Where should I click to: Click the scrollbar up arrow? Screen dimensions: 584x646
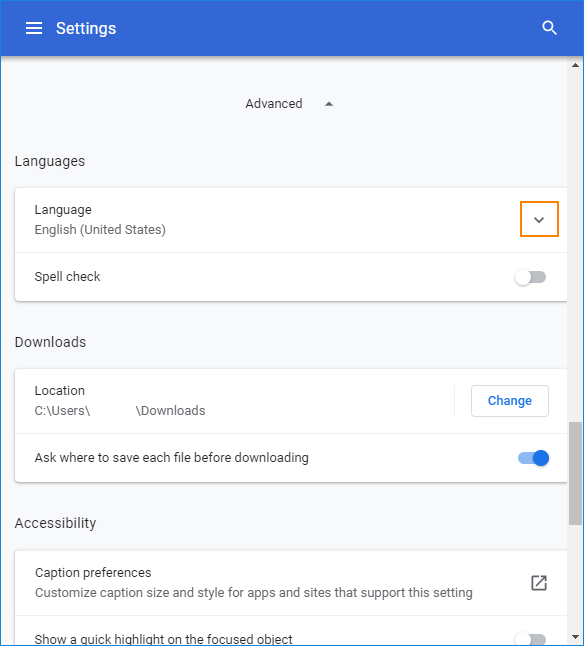tap(575, 65)
